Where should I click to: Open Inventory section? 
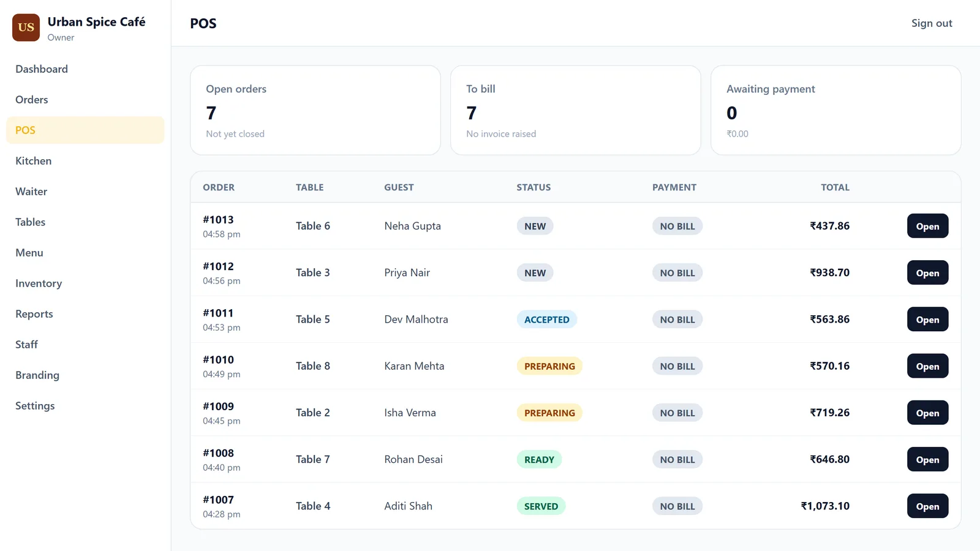coord(85,283)
